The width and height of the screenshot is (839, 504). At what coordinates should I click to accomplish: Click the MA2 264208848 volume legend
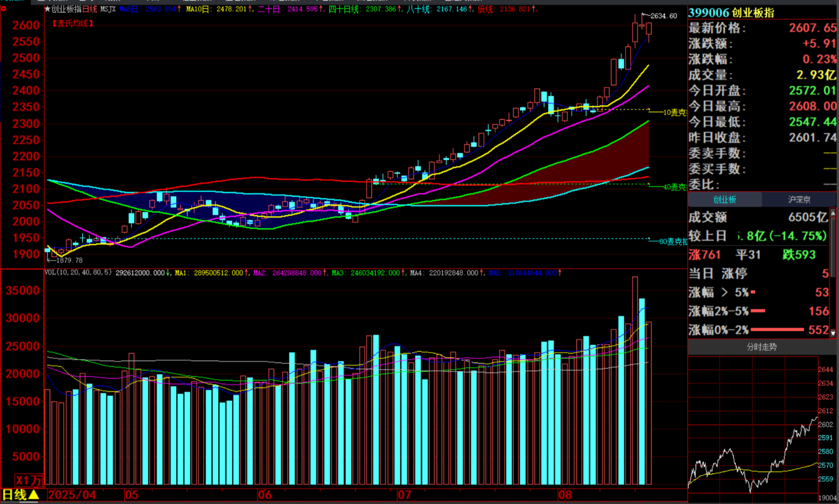pyautogui.click(x=290, y=273)
